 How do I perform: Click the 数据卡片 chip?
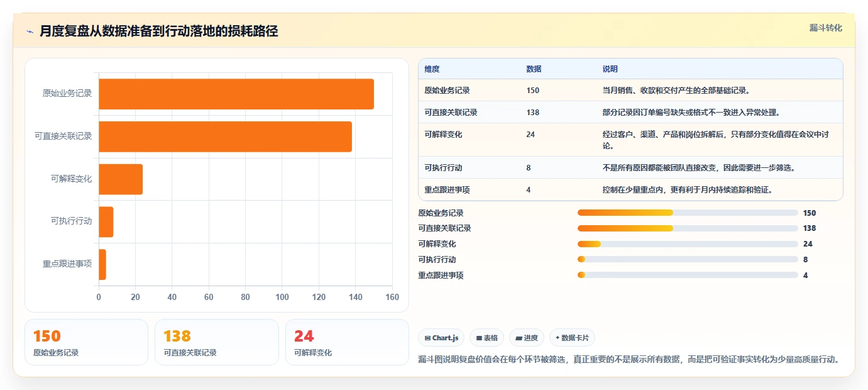tap(572, 338)
